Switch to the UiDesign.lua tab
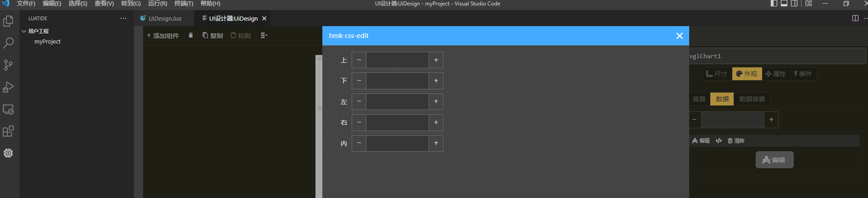Viewport: 868px width, 198px height. coord(165,19)
